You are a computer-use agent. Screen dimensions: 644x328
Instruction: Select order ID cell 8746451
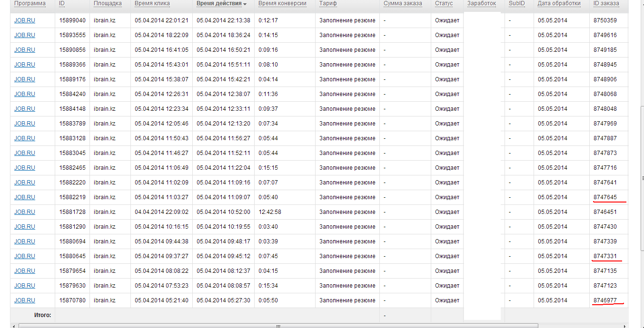tap(605, 212)
